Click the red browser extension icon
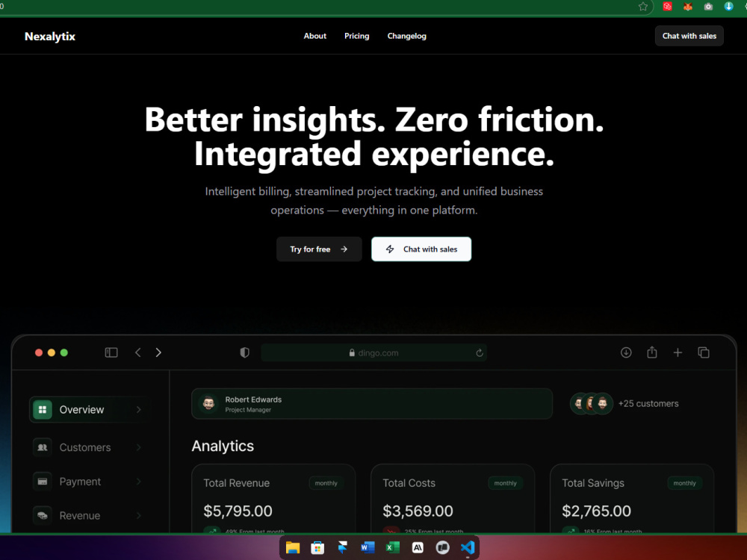The height and width of the screenshot is (560, 747). click(667, 7)
